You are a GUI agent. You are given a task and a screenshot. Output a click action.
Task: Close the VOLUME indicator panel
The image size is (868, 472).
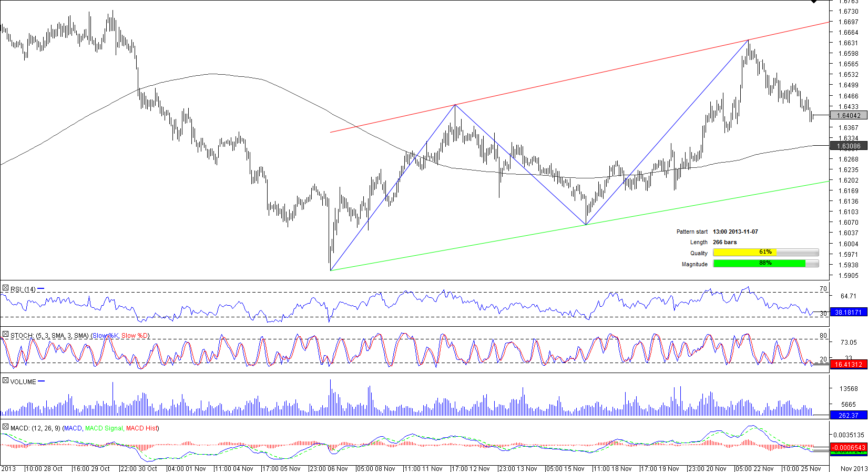5,381
